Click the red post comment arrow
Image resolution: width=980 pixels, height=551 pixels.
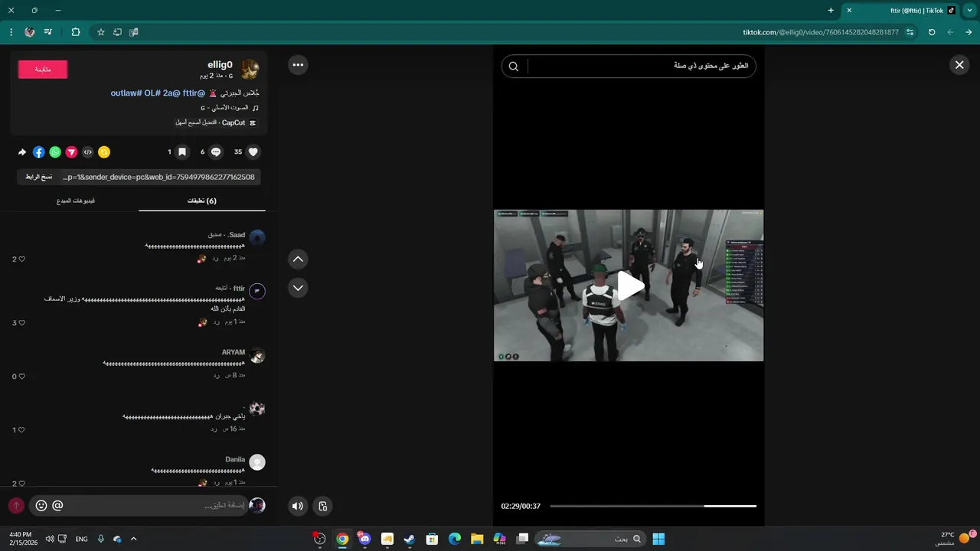pyautogui.click(x=16, y=506)
